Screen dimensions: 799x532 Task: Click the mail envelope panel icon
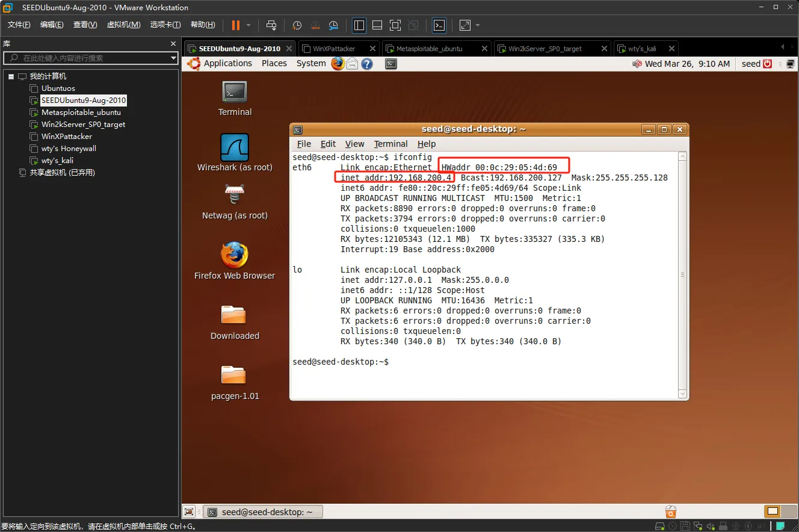[353, 64]
